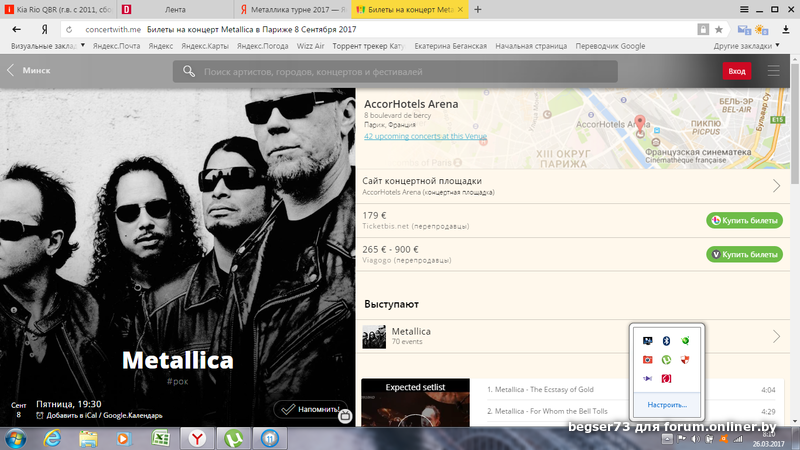800x450 pixels.
Task: Open media player from the taskbar
Action: tap(124, 438)
